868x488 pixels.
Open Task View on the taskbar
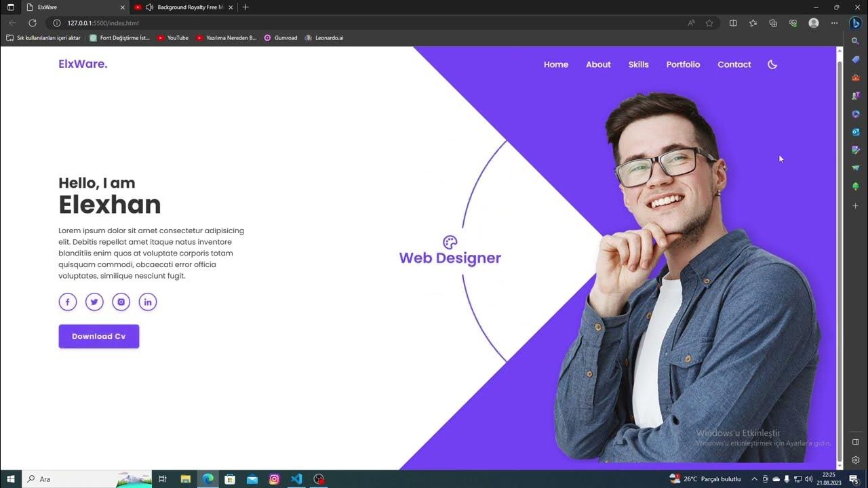(x=163, y=479)
